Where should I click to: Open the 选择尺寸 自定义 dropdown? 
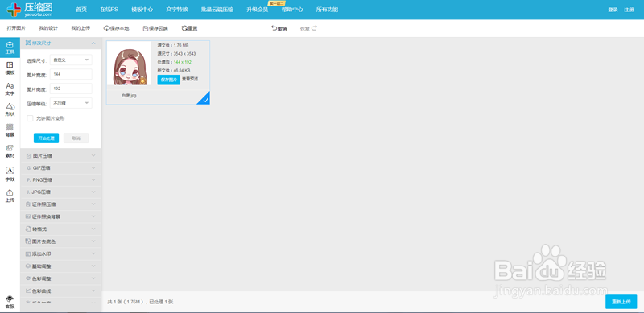coord(71,60)
